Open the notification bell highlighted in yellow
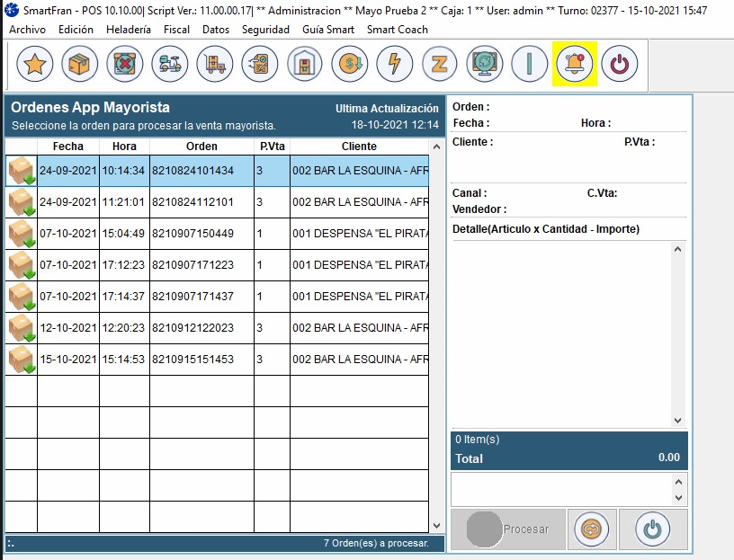This screenshot has height=560, width=734. [x=574, y=65]
